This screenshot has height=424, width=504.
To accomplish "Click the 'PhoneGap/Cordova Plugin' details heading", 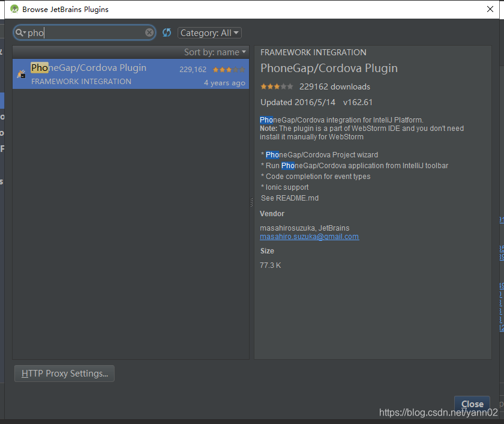I will click(329, 68).
